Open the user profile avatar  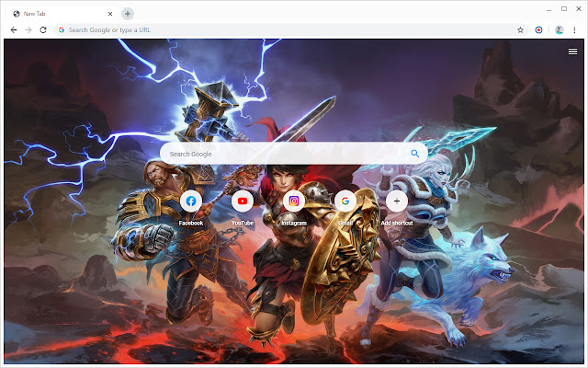pos(560,30)
